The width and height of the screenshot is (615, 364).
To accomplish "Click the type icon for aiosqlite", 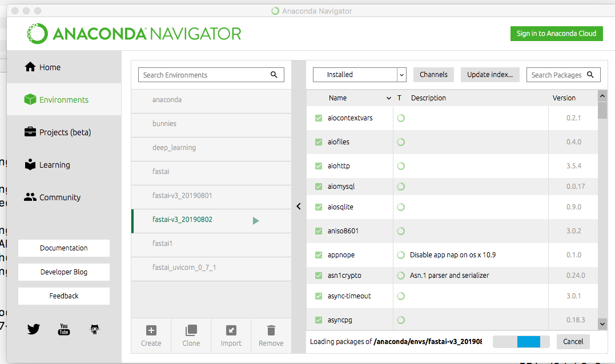I will click(x=400, y=207).
